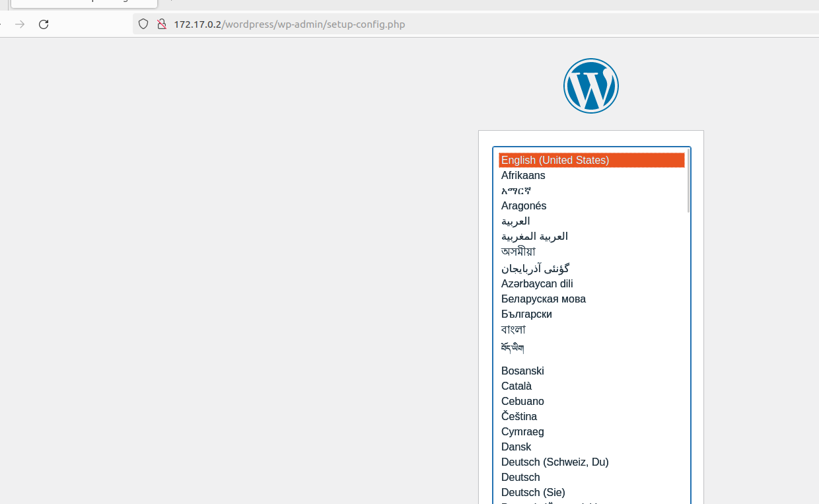Choose Dansk from the language list
819x504 pixels.
point(591,447)
